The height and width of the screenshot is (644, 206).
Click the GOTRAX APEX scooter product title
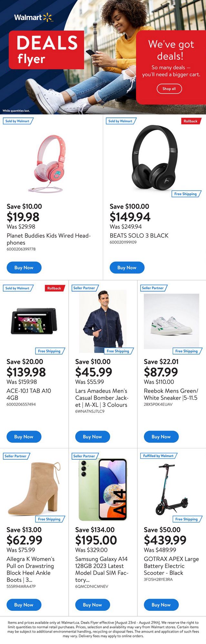click(x=171, y=566)
